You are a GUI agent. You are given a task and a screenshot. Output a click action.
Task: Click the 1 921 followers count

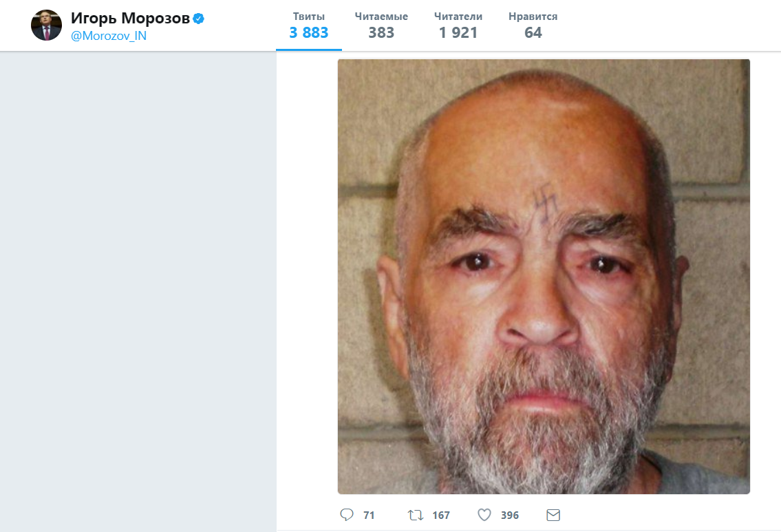coord(458,33)
